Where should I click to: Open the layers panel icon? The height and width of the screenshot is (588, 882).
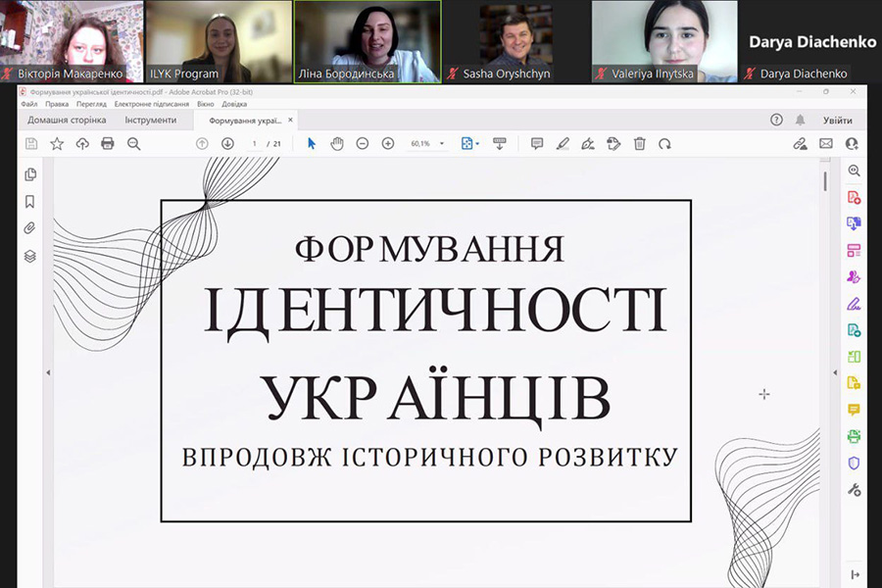click(30, 256)
